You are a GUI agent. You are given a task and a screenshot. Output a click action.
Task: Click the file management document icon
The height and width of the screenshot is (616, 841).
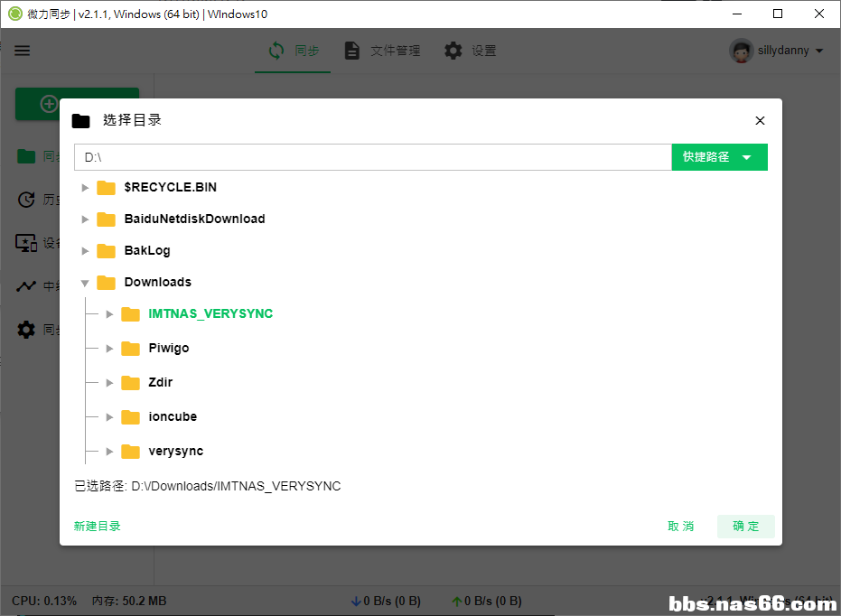[x=352, y=51]
